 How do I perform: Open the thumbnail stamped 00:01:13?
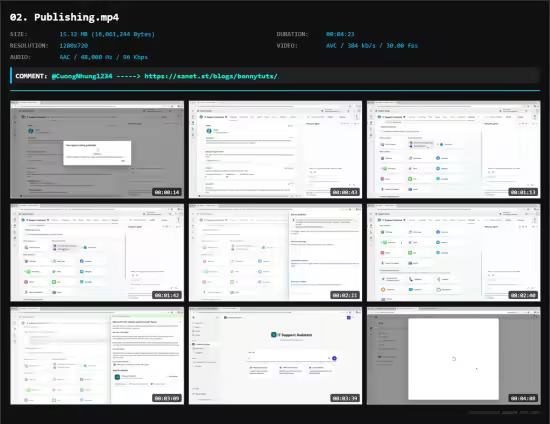[454, 149]
